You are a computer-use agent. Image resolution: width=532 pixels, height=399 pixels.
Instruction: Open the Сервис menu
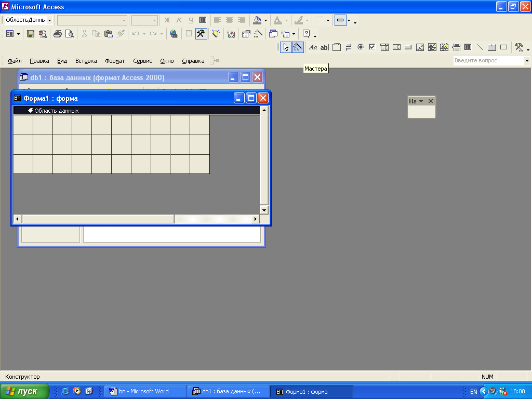pos(142,61)
